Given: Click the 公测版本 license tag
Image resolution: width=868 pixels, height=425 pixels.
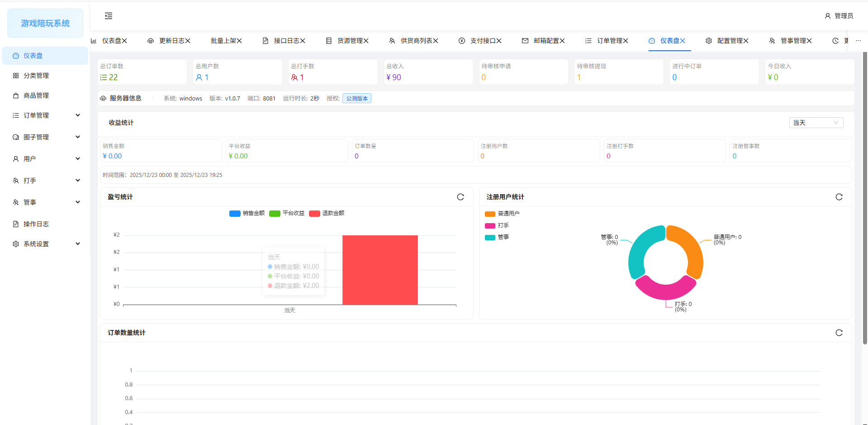Looking at the screenshot, I should [357, 99].
